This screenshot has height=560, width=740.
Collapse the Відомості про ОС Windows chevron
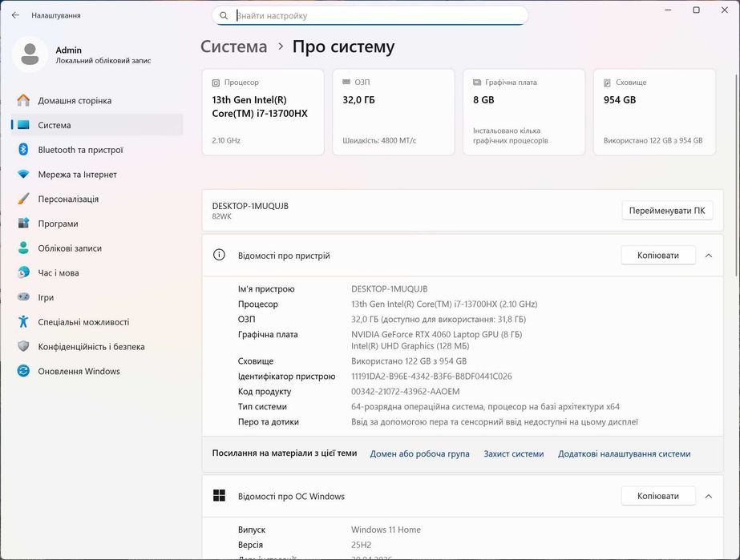point(709,496)
